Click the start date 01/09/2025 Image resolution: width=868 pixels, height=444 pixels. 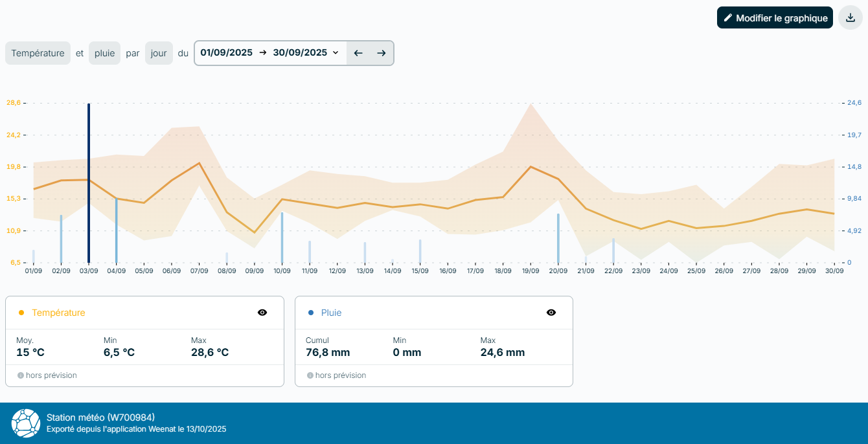[x=226, y=53]
